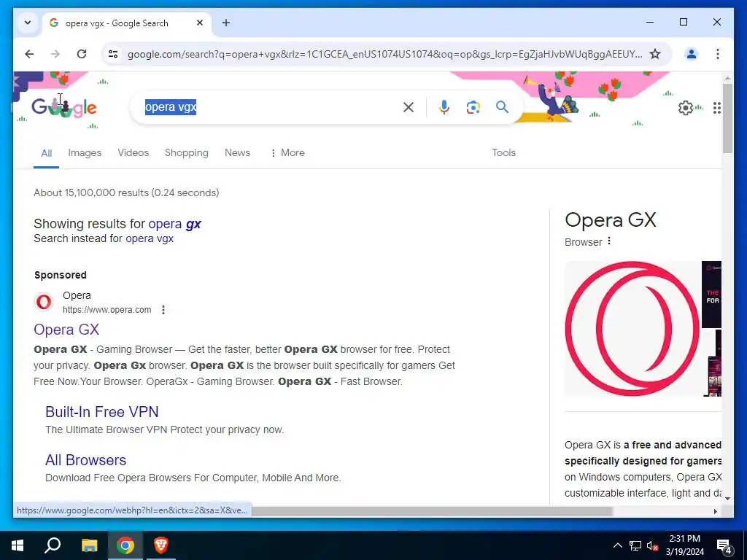
Task: Open the Opera GX sponsored headline
Action: [66, 330]
